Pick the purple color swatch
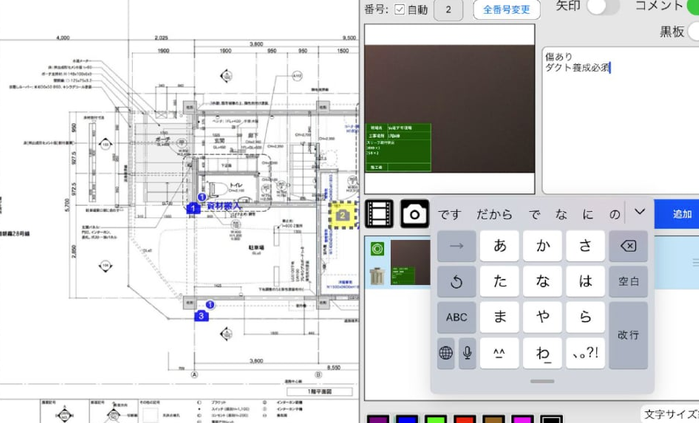This screenshot has width=699, height=423. [x=378, y=419]
